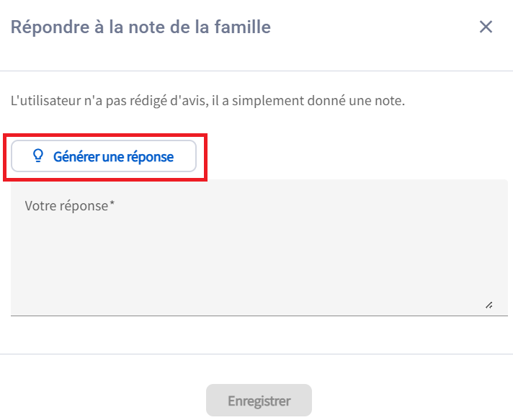The width and height of the screenshot is (513, 420).
Task: Click the dialog title Répondre à la note
Action: coord(141,27)
